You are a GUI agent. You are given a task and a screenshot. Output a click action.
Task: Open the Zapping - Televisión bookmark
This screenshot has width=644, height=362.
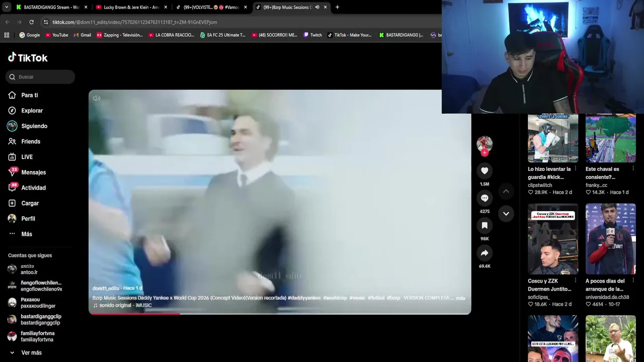point(120,35)
